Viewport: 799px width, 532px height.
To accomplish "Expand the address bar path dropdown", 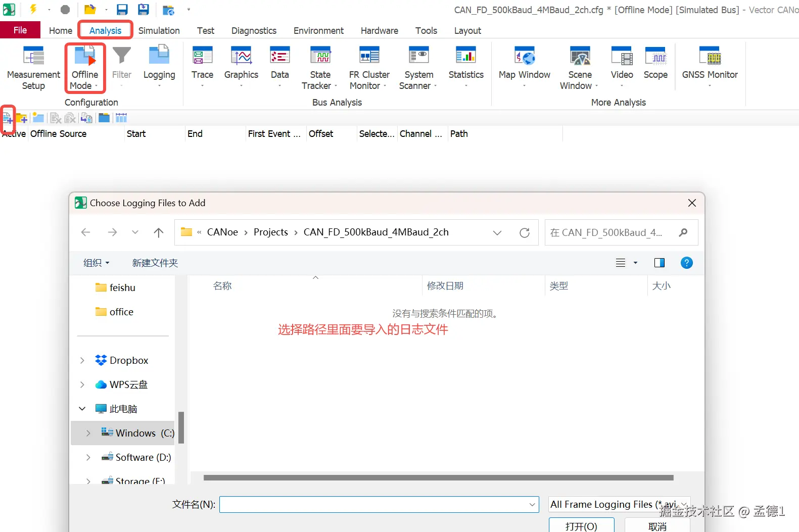I will click(x=497, y=232).
